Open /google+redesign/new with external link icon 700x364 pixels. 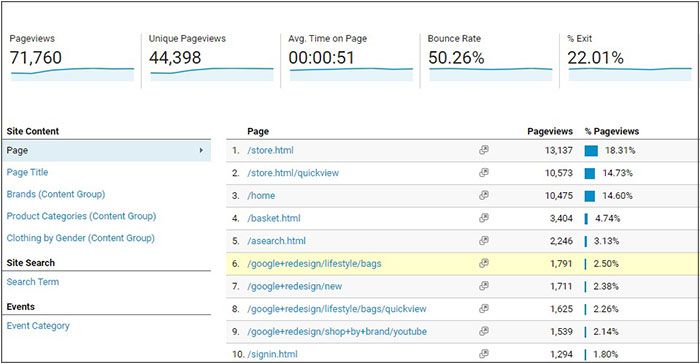coord(483,286)
